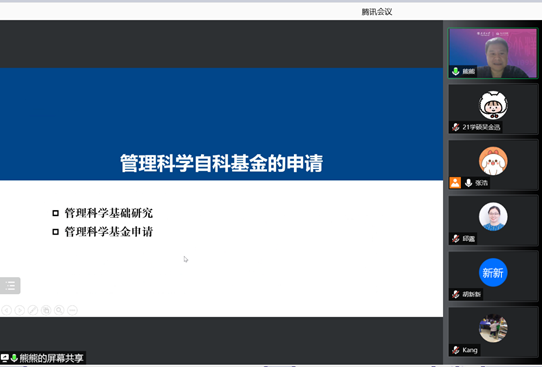Open the more options ellipsis icon
The image size is (542, 367).
pyautogui.click(x=72, y=310)
